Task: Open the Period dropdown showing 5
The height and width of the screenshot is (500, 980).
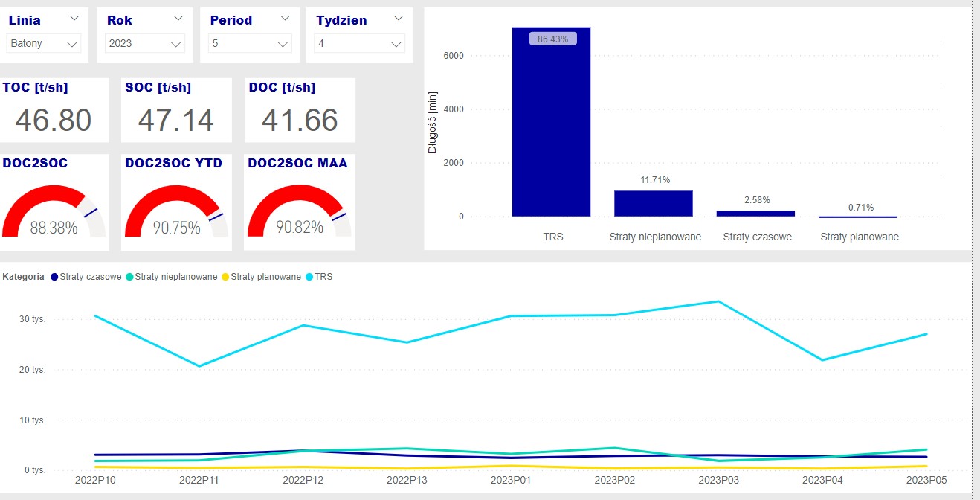Action: (250, 44)
